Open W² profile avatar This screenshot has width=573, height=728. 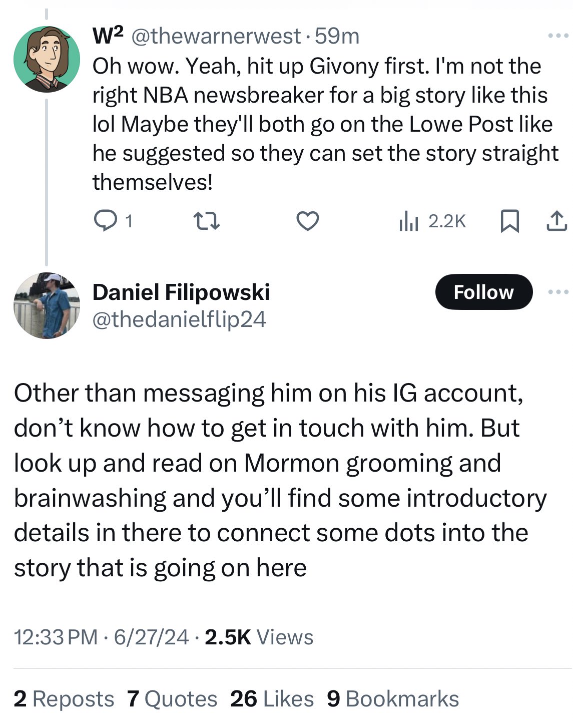click(x=47, y=59)
